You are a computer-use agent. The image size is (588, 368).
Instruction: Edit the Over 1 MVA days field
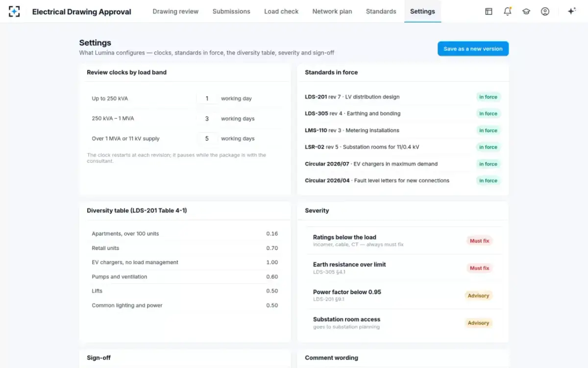pos(207,139)
